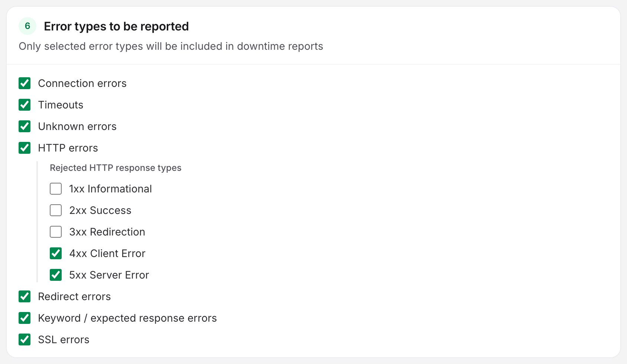Disable Unknown errors reporting

(25, 126)
